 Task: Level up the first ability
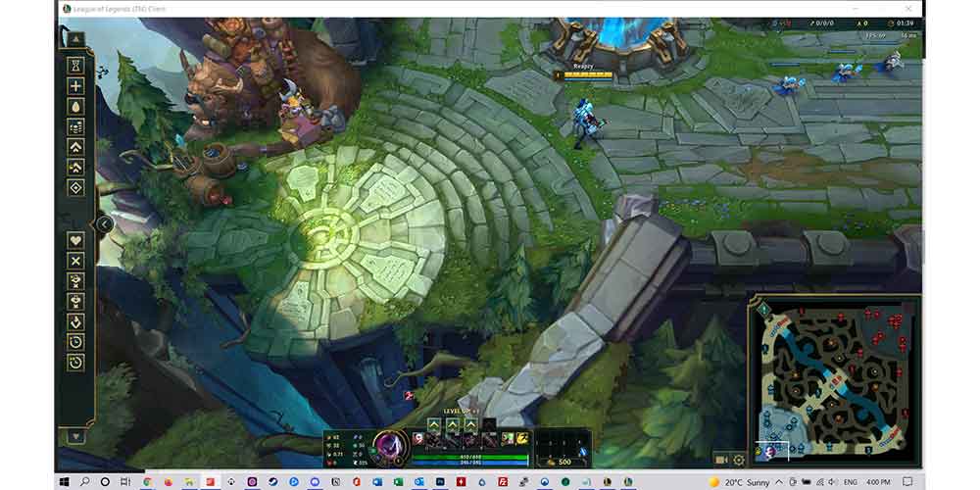pyautogui.click(x=434, y=425)
